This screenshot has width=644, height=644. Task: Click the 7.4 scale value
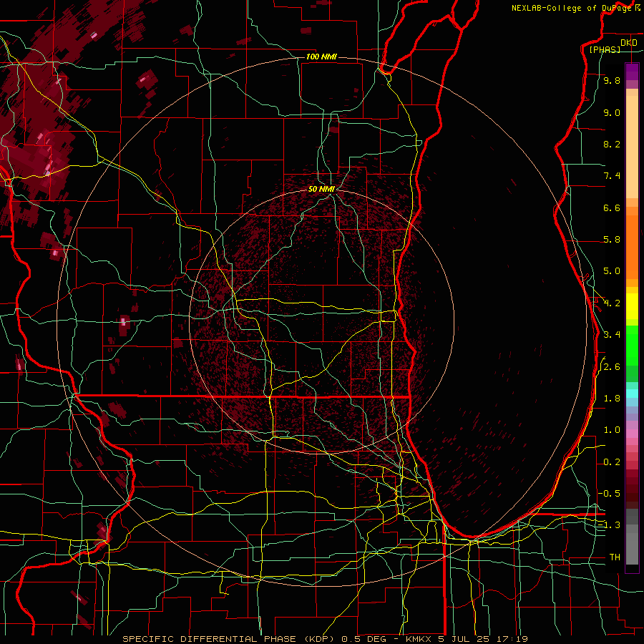click(x=612, y=176)
